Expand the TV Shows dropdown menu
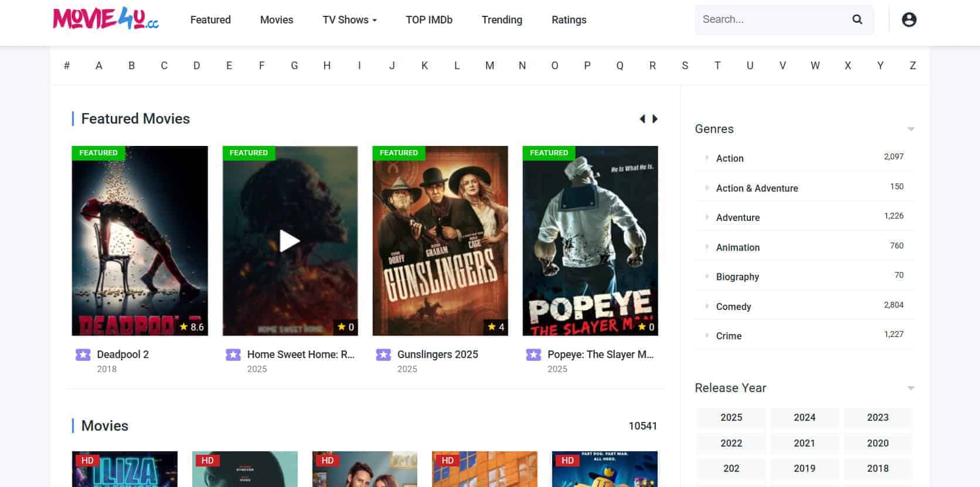 [349, 20]
